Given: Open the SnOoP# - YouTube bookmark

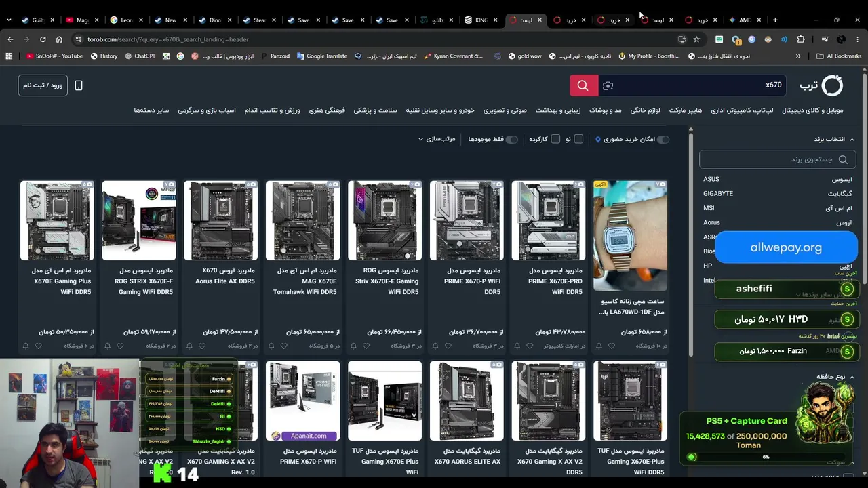Looking at the screenshot, I should click(55, 56).
